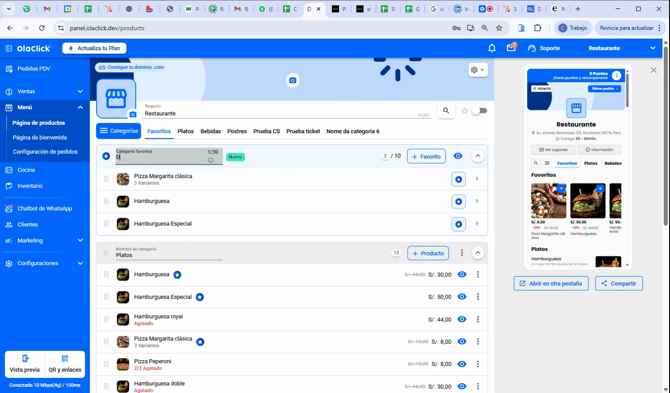Open options menu for Hamburguesa royal
Screen dimensions: 670x393
point(478,320)
